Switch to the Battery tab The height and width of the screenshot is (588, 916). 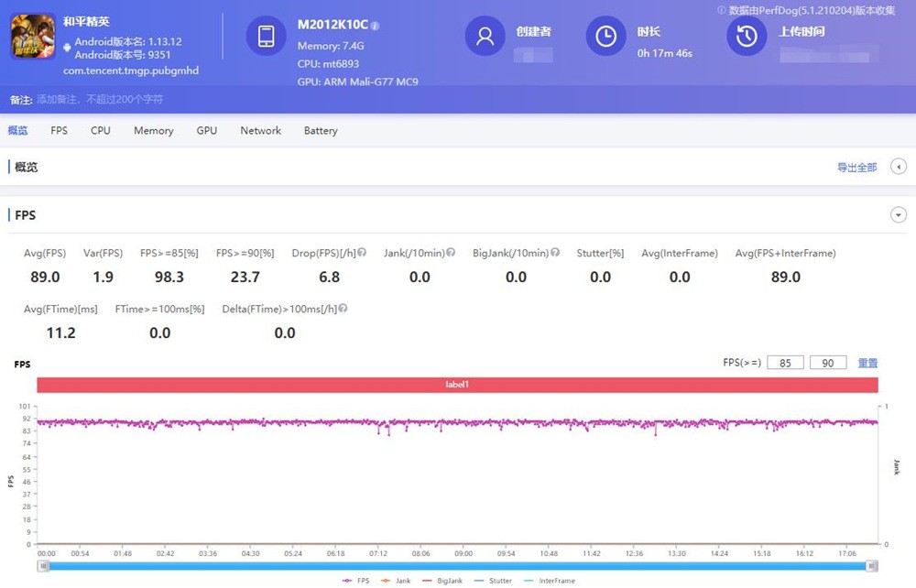coord(321,130)
